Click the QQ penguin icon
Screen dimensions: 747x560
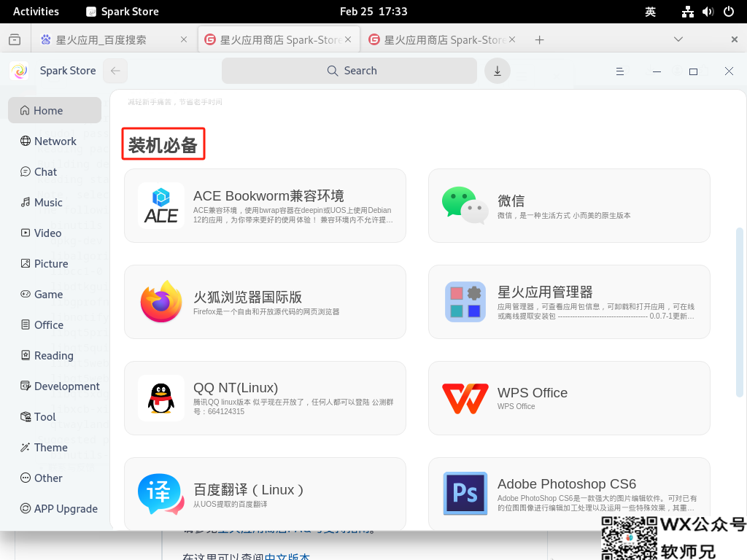[x=161, y=398]
